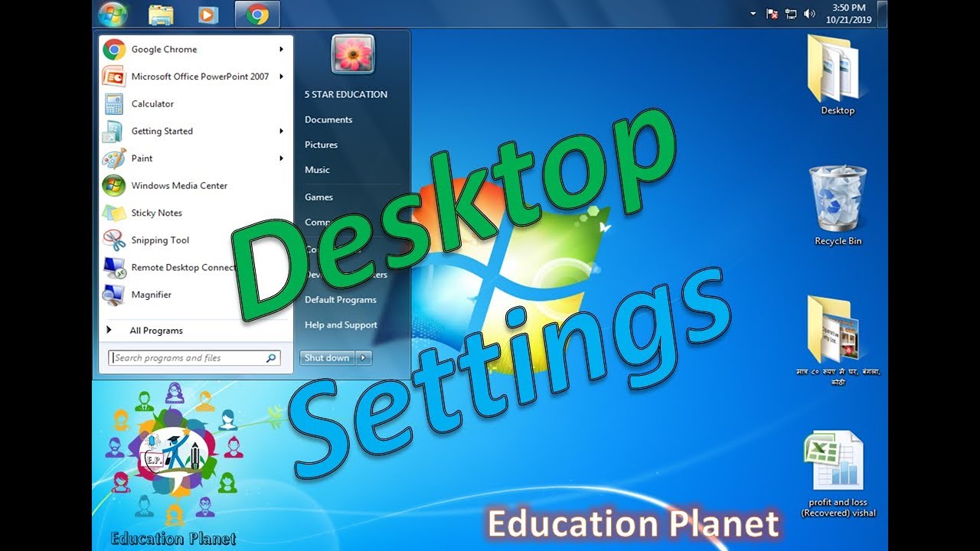Open Pictures from Start menu
Screen dimensions: 980x551
click(x=321, y=145)
